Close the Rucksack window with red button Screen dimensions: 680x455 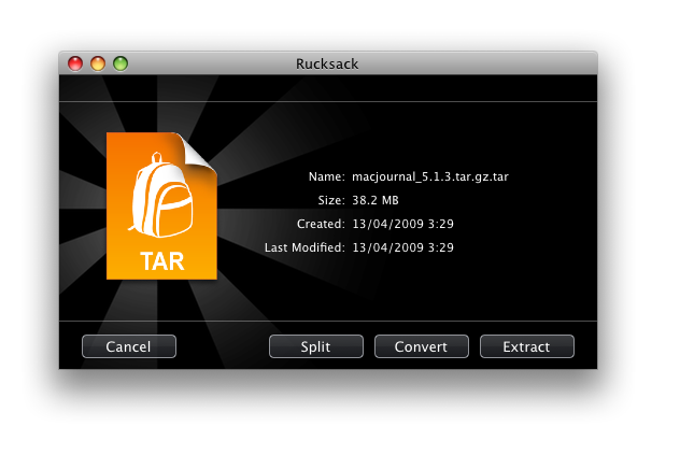(x=75, y=63)
